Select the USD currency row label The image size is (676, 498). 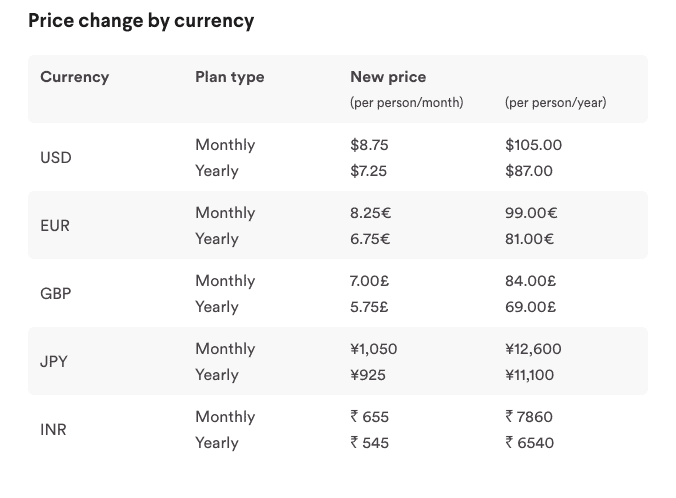[56, 158]
